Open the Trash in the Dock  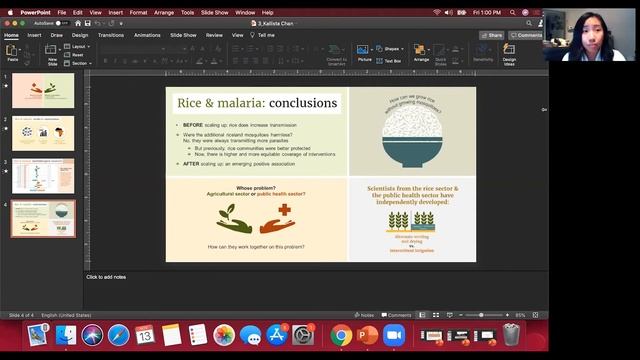coord(511,335)
